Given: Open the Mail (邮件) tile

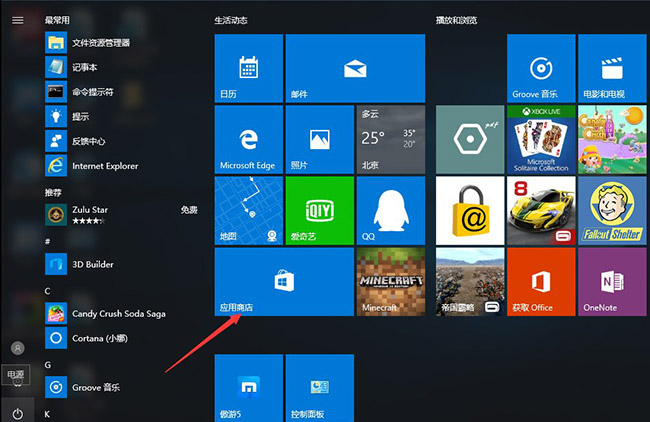Looking at the screenshot, I should pos(355,68).
